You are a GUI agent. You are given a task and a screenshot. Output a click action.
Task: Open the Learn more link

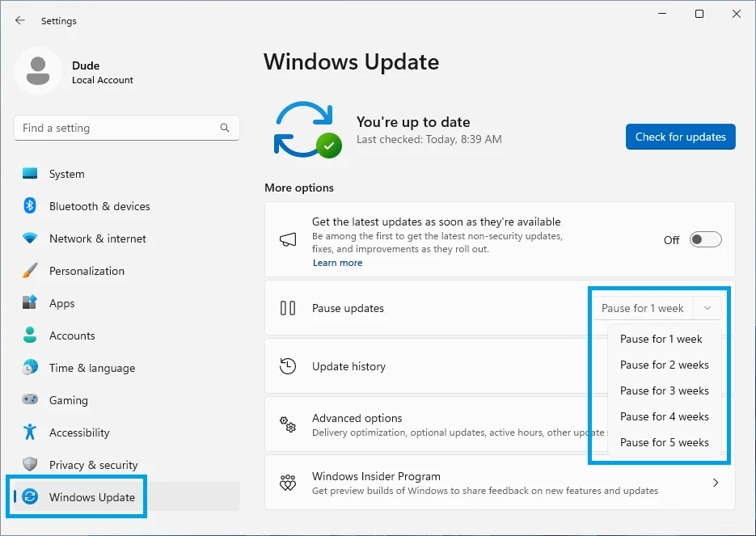(337, 263)
